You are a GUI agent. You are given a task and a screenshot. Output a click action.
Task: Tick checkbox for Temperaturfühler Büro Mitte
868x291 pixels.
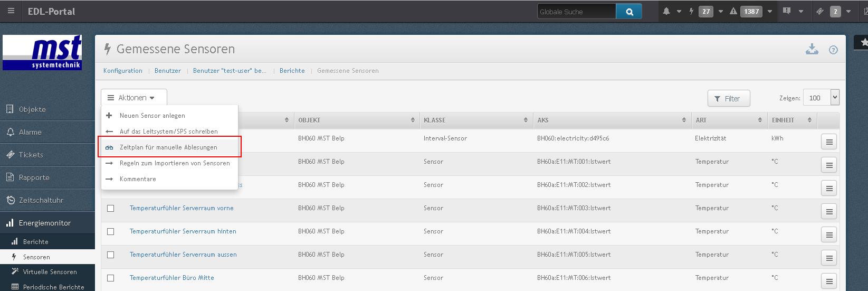click(111, 278)
